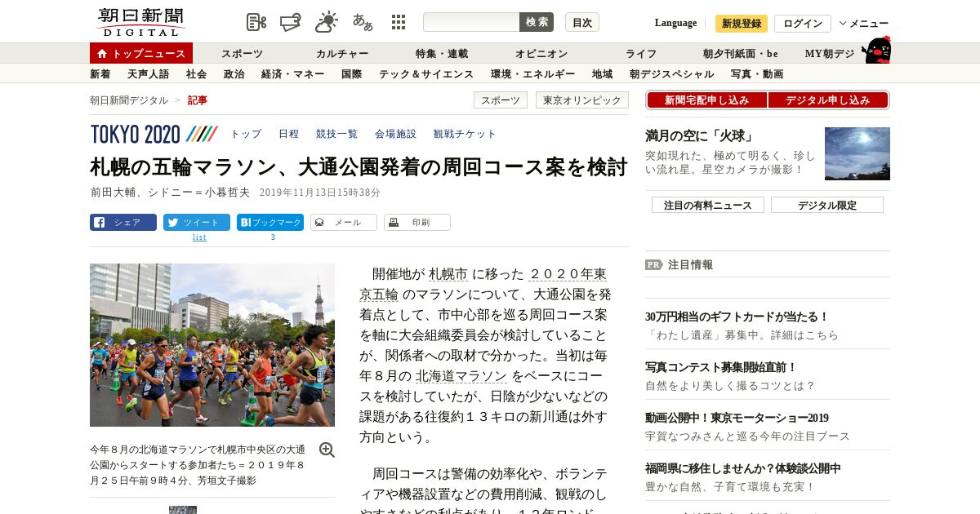Screen dimensions: 980x514
Task: Open the 会場施設 link
Action: point(395,134)
